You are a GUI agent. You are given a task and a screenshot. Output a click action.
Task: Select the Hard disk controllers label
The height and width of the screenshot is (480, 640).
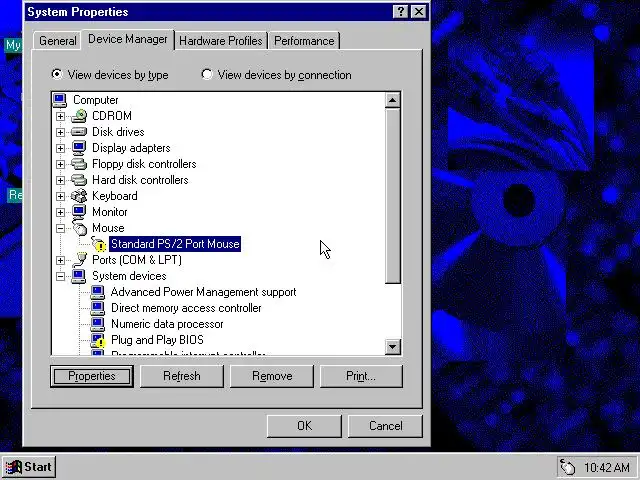[140, 180]
